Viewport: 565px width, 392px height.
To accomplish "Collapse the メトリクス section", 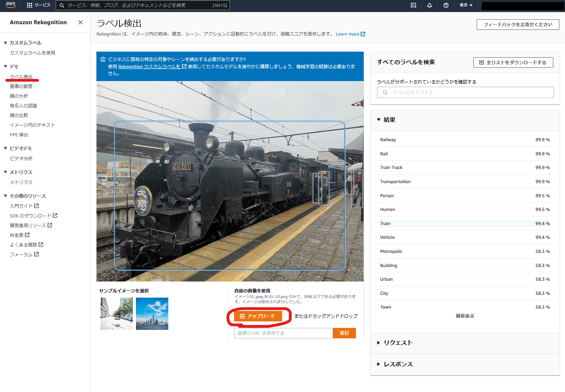I will [6, 172].
